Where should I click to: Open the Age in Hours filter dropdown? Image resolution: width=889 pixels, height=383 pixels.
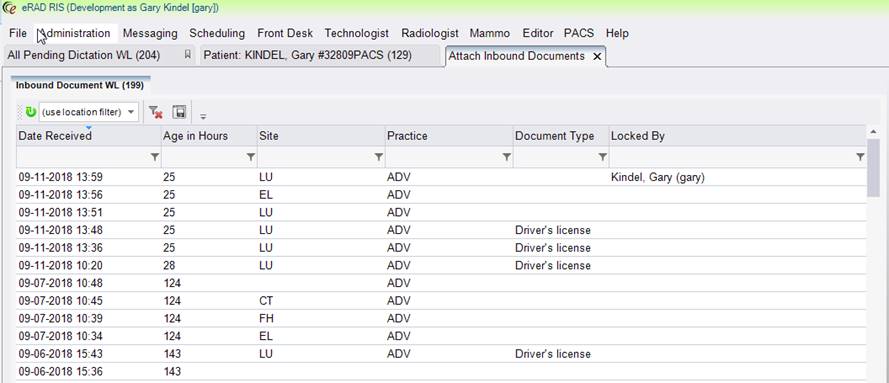coord(251,157)
